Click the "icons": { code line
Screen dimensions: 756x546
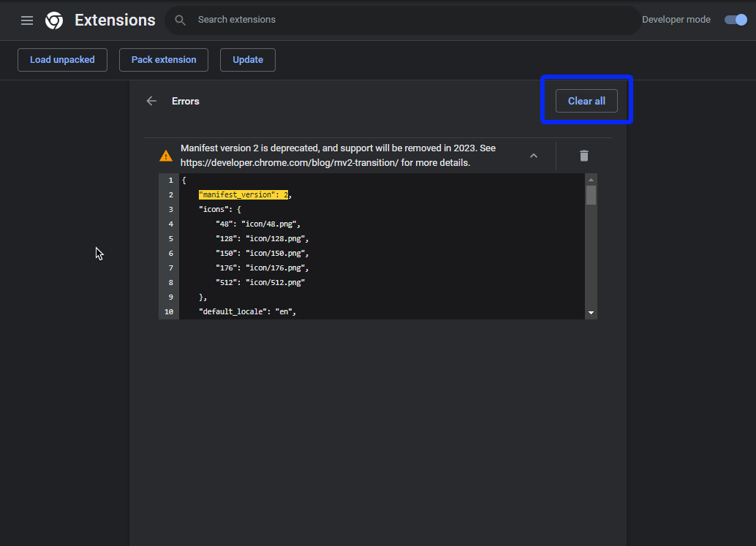220,209
